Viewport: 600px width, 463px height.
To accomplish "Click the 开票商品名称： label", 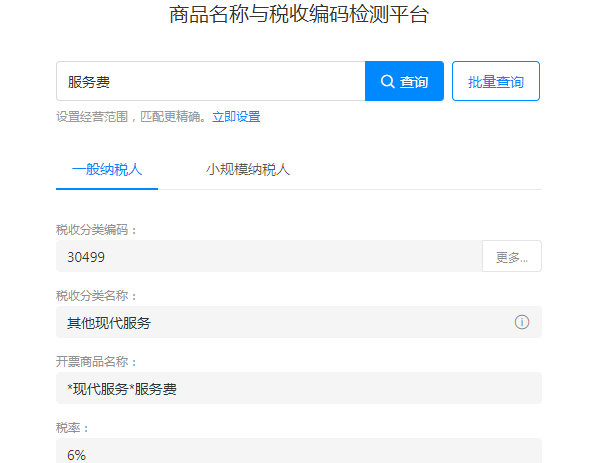I will (x=96, y=362).
